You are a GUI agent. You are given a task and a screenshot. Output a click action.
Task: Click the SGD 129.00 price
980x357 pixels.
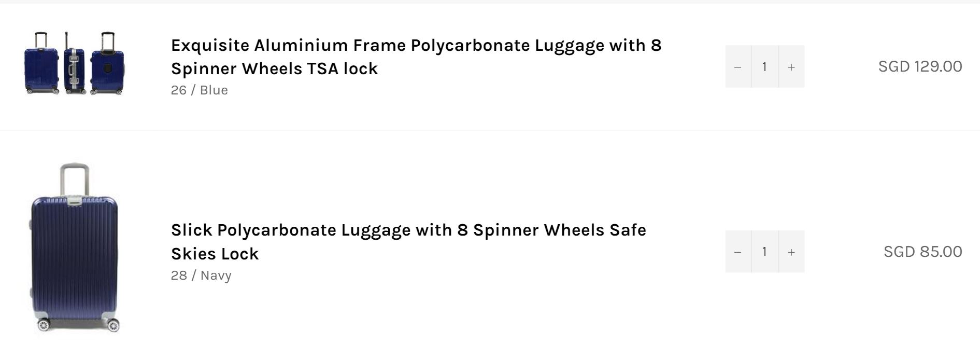[920, 66]
